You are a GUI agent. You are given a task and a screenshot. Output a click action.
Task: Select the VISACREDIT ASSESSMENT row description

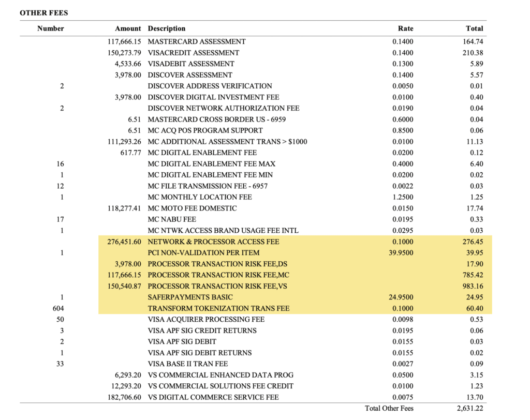click(x=194, y=53)
